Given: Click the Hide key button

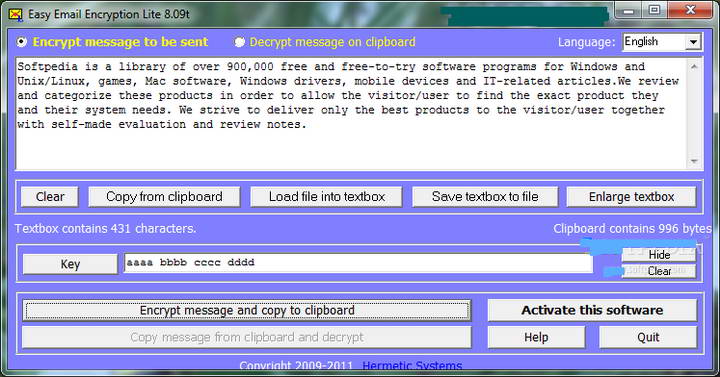Looking at the screenshot, I should [659, 254].
